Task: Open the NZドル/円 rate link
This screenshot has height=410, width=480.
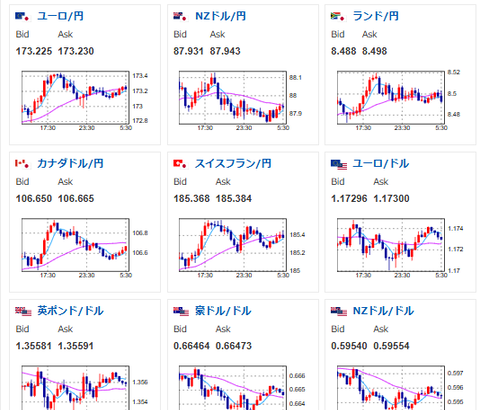Action: tap(221, 16)
